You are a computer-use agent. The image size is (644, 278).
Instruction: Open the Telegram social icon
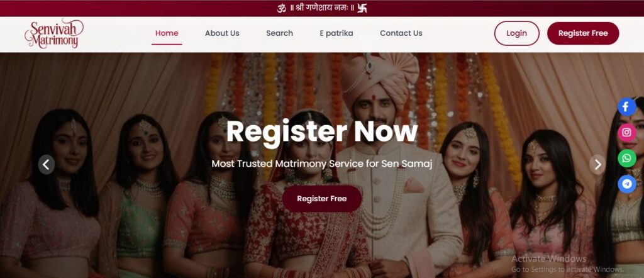pos(627,184)
